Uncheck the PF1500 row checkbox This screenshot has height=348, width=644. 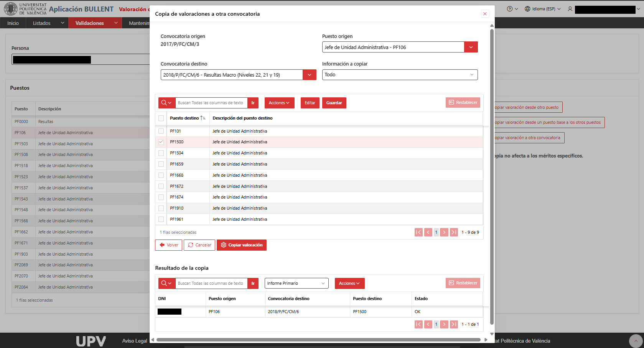point(161,142)
